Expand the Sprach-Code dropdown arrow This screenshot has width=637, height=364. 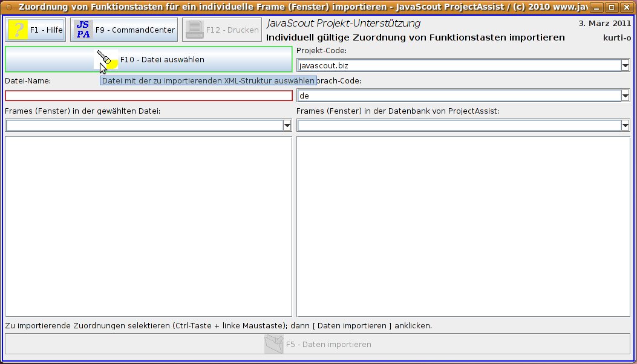click(625, 96)
